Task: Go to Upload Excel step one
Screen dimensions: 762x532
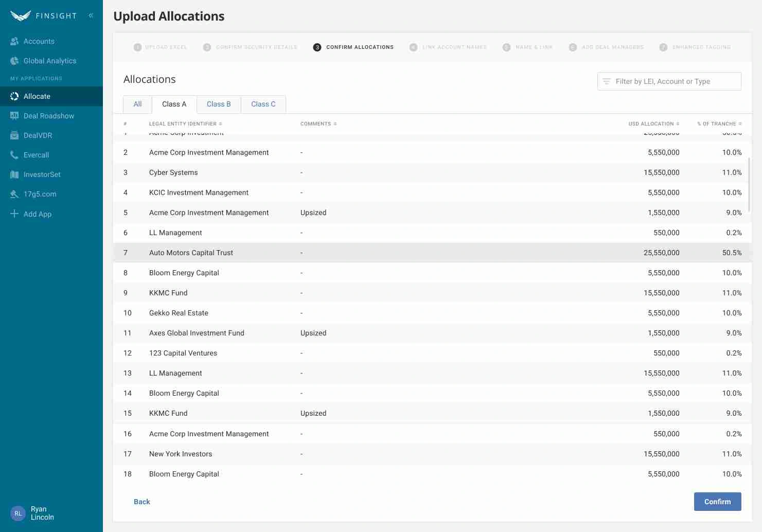Action: point(161,47)
